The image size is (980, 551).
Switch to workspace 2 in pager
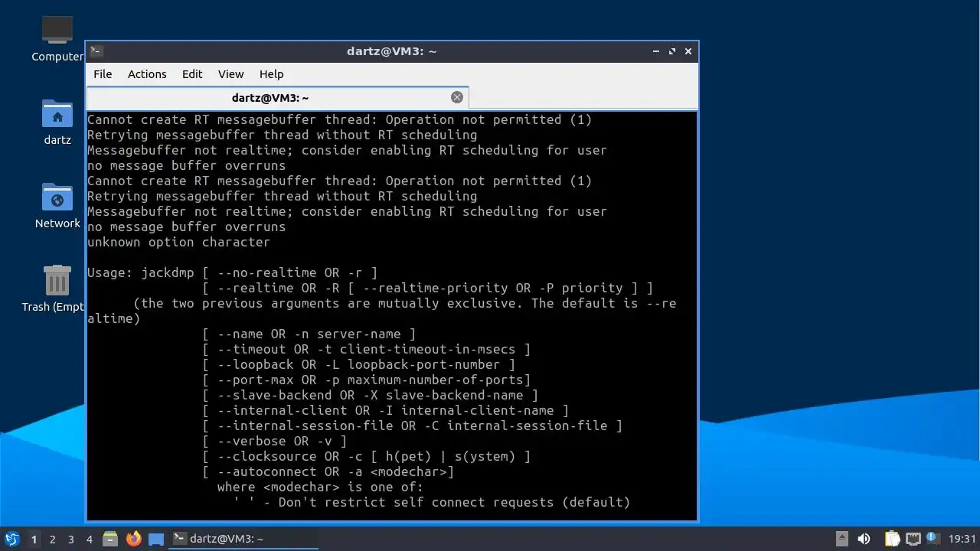tap(52, 540)
